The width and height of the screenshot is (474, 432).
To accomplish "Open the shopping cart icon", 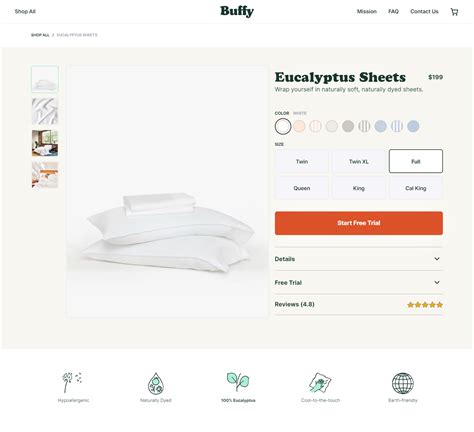I will [454, 12].
